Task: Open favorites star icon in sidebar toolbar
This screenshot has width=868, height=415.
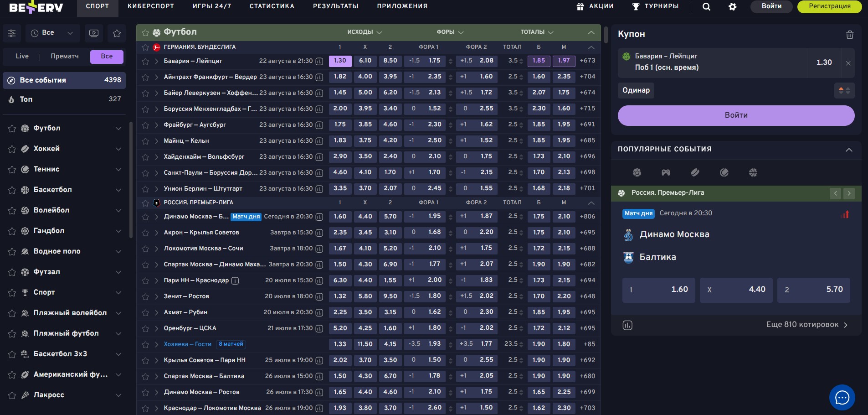Action: point(117,33)
